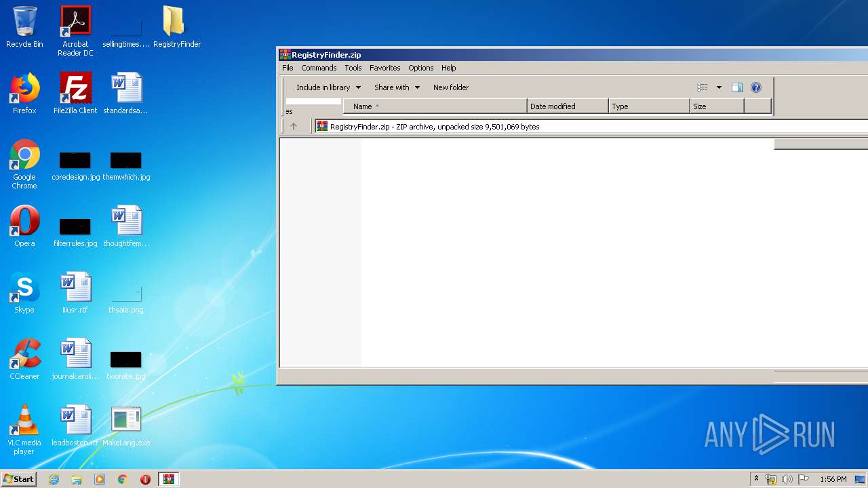
Task: Go up one level arrow
Action: click(x=294, y=126)
